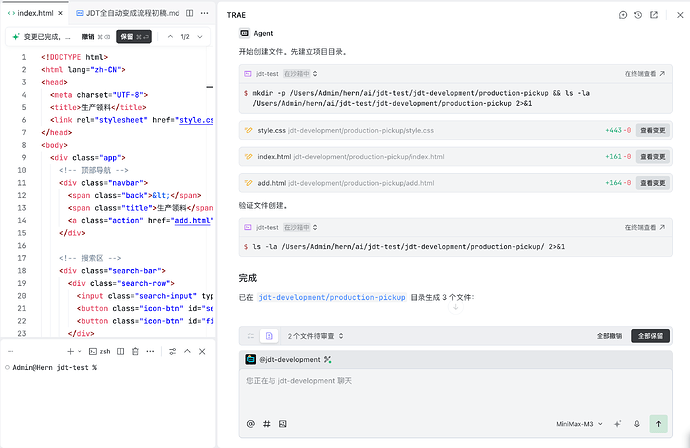Open the JDT全自动变成流程初稿.md tab
Viewport: 690px width, 448px height.
click(128, 13)
